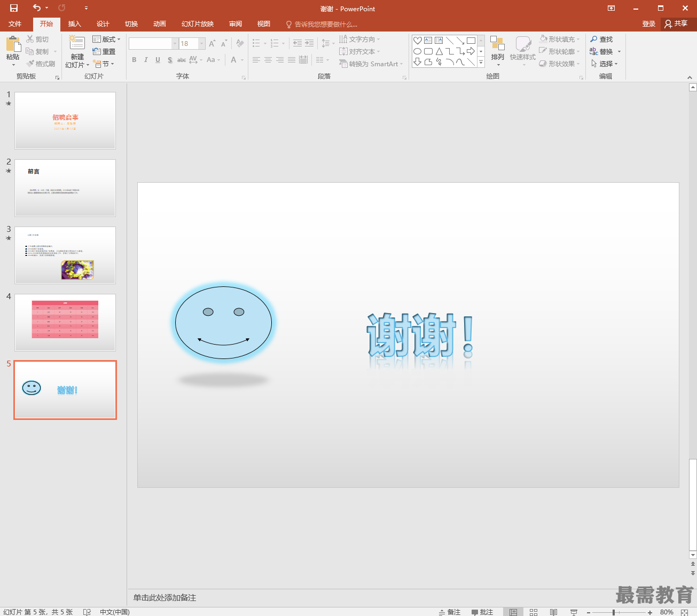The height and width of the screenshot is (616, 697).
Task: Open the Arrange (排列) tool
Action: 497,51
